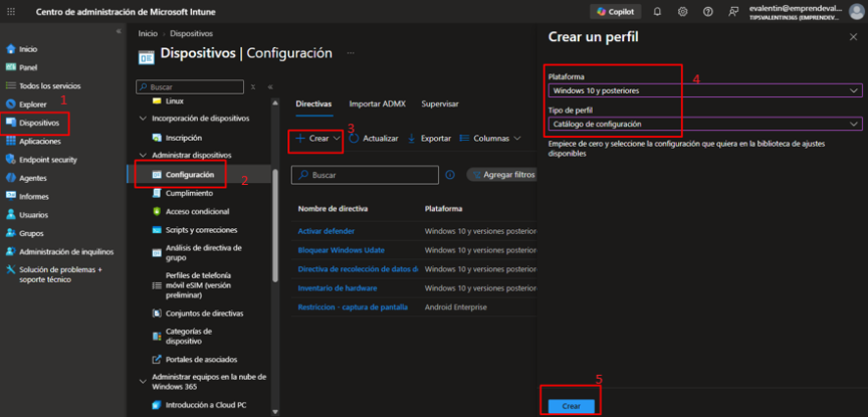Image resolution: width=868 pixels, height=417 pixels.
Task: Switch to the Supervisar tab
Action: click(x=440, y=104)
